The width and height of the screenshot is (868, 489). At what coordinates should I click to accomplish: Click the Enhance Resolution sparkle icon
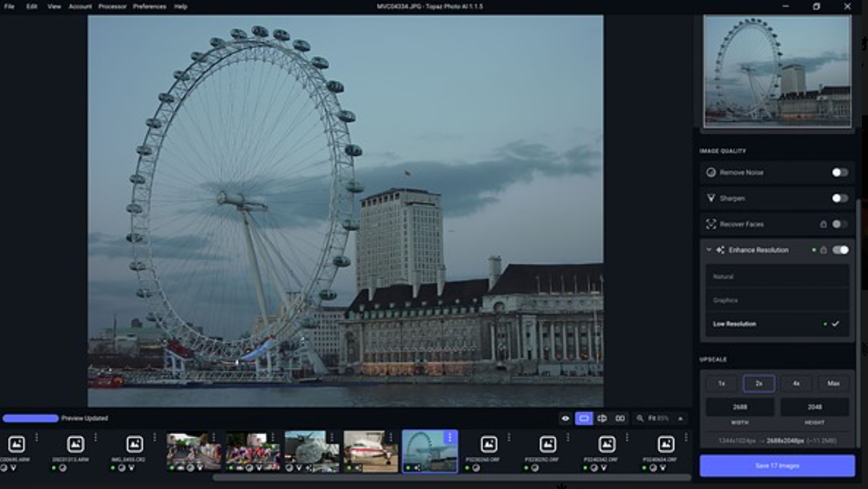[x=720, y=250]
